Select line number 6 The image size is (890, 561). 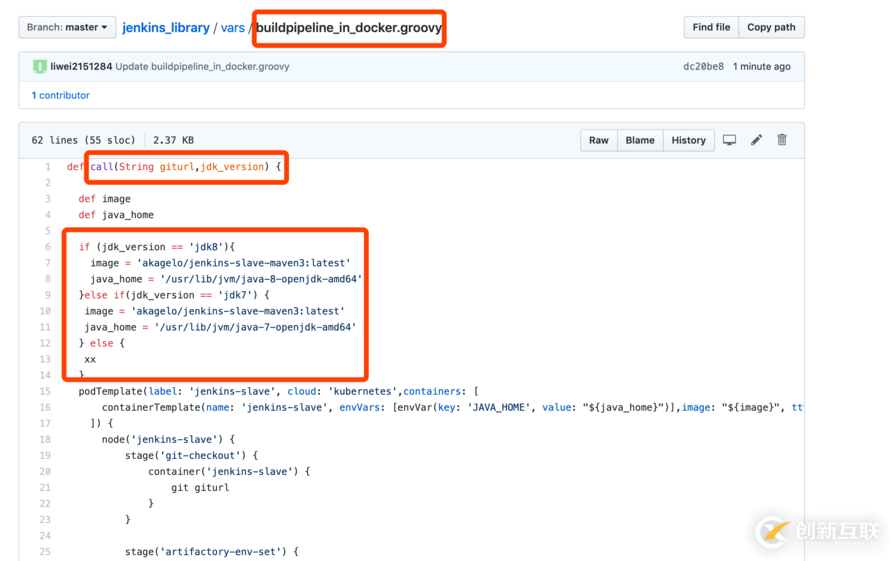47,247
